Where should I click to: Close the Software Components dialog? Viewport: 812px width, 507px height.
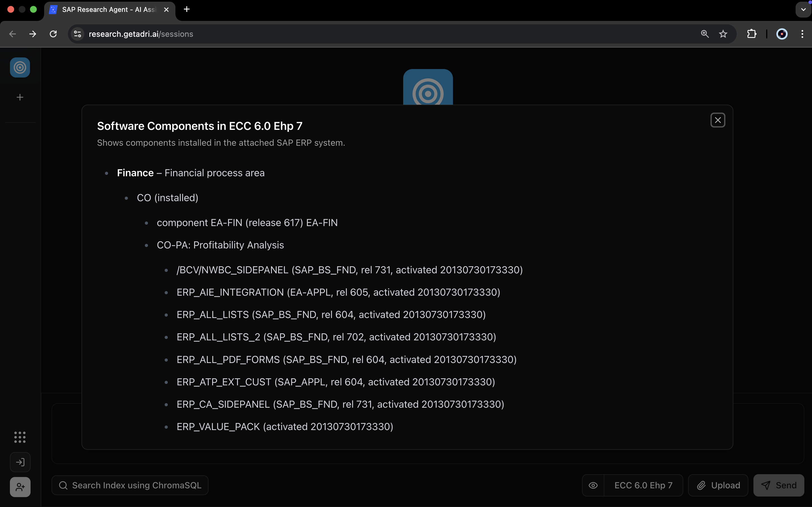click(718, 120)
